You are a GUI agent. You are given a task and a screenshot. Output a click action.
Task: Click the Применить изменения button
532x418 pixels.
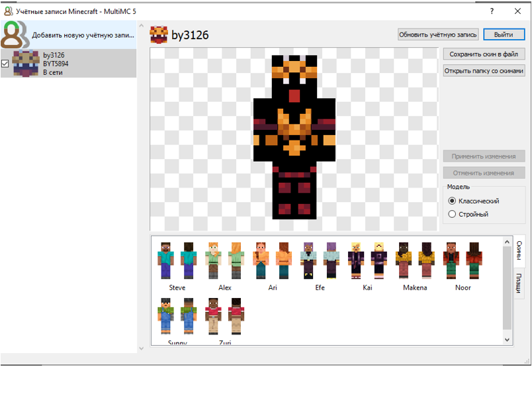(484, 156)
